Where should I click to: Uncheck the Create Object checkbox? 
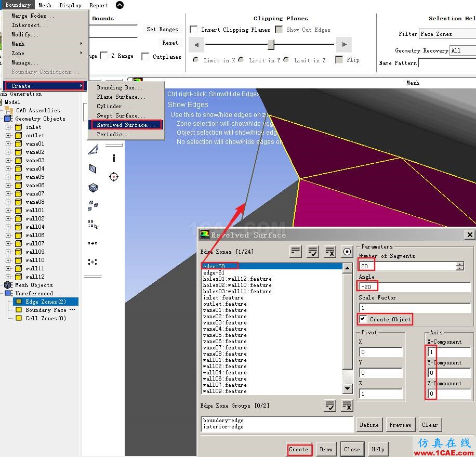point(363,319)
